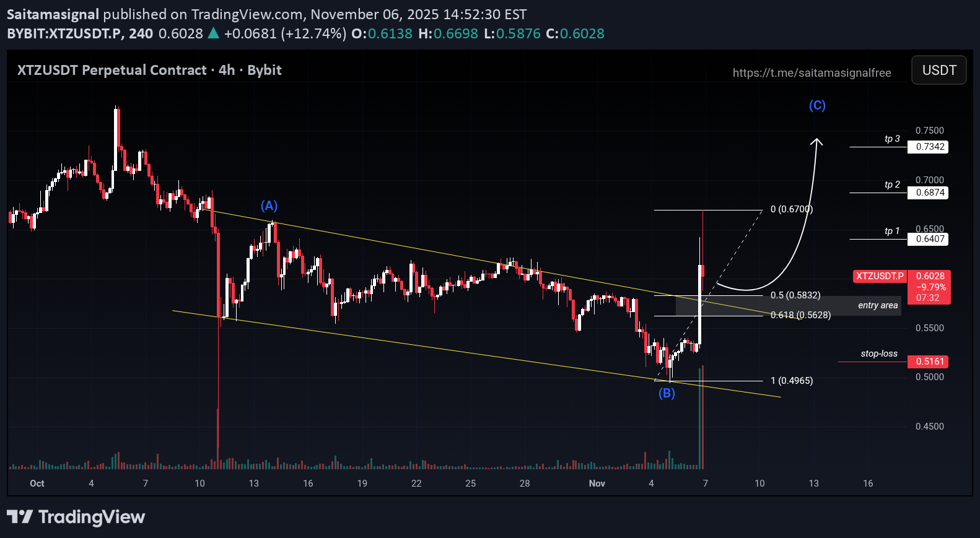Select the blue (A) wave label
The width and height of the screenshot is (980, 538).
click(269, 206)
